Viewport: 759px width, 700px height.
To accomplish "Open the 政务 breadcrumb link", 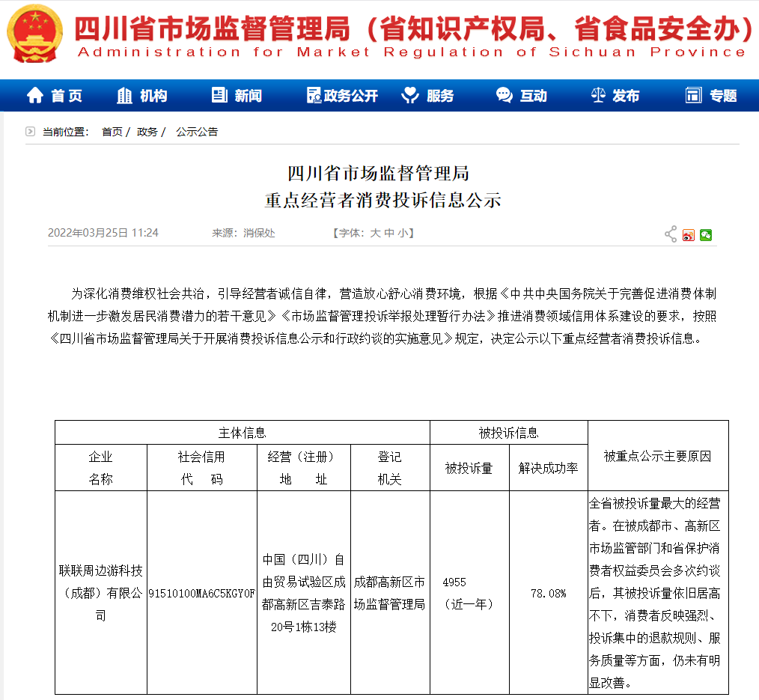I will pyautogui.click(x=147, y=132).
